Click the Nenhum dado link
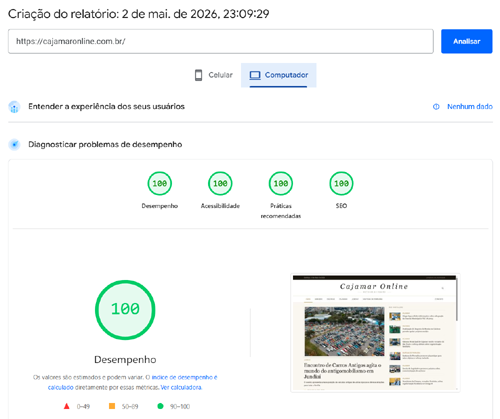Image resolution: width=500 pixels, height=419 pixels. (470, 107)
